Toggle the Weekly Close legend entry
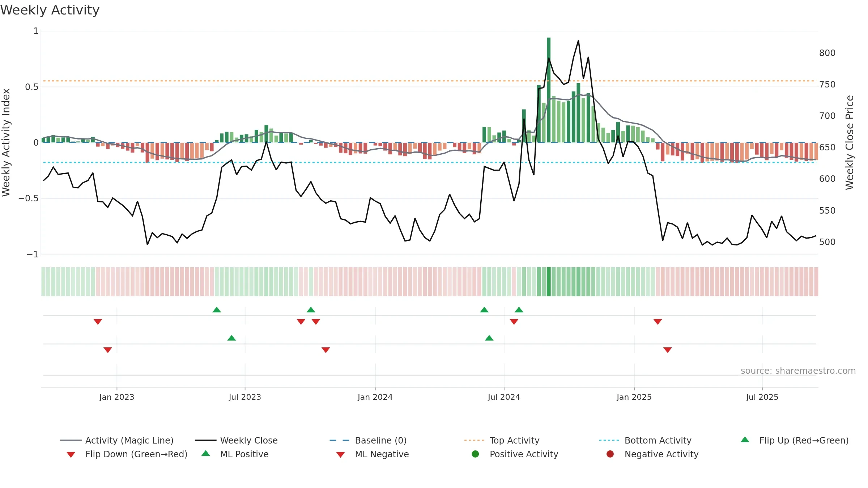The image size is (868, 488). coord(236,440)
